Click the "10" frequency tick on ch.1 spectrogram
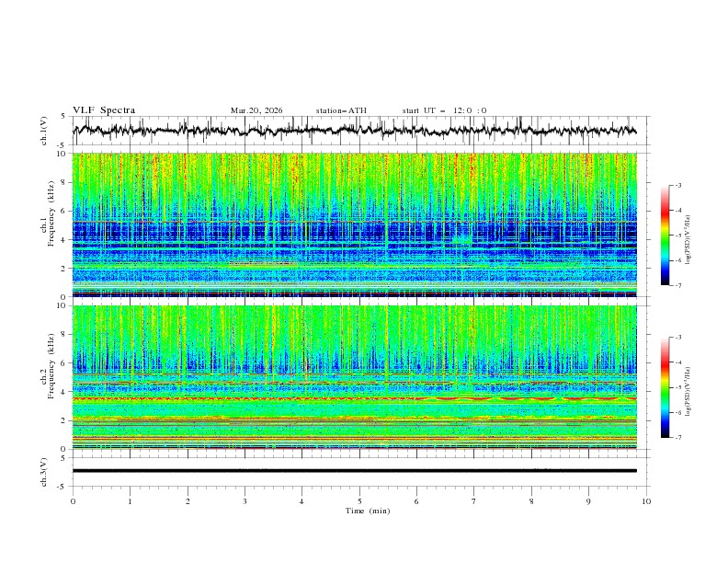This screenshot has width=728, height=563. coord(63,154)
